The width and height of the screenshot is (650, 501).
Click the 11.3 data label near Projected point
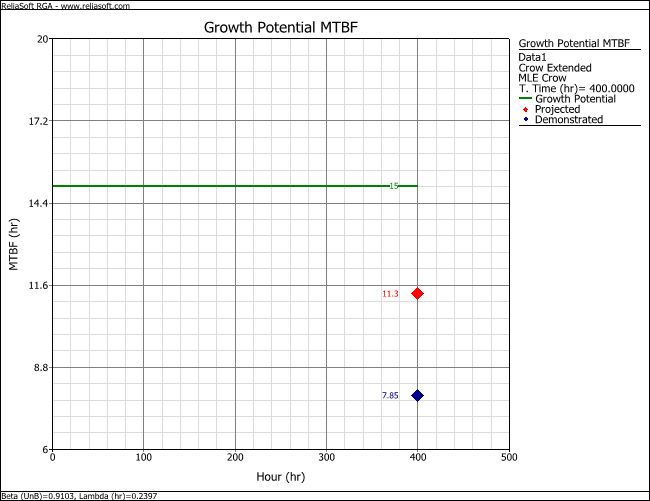click(x=390, y=294)
